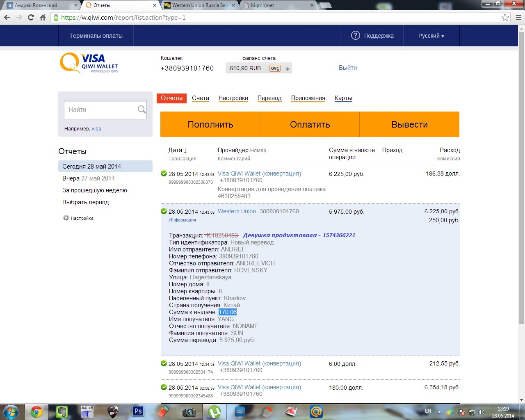Click the Chrome forward arrow
The height and width of the screenshot is (420, 525).
[19, 17]
